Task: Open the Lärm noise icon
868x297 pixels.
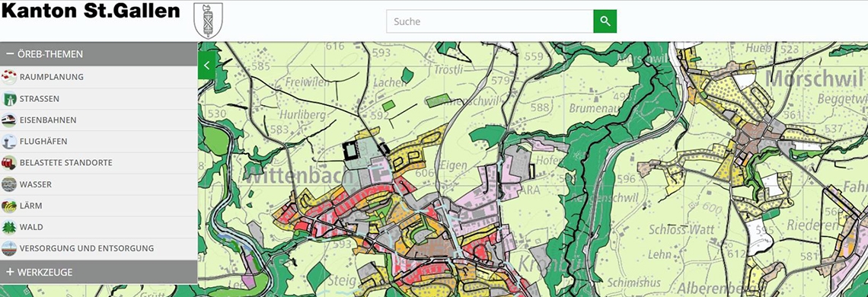Action: click(x=9, y=206)
